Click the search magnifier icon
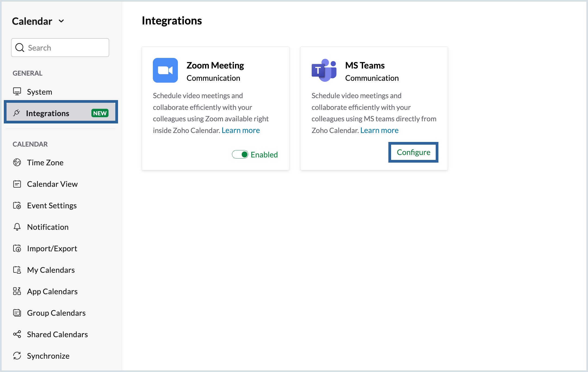 click(x=20, y=48)
